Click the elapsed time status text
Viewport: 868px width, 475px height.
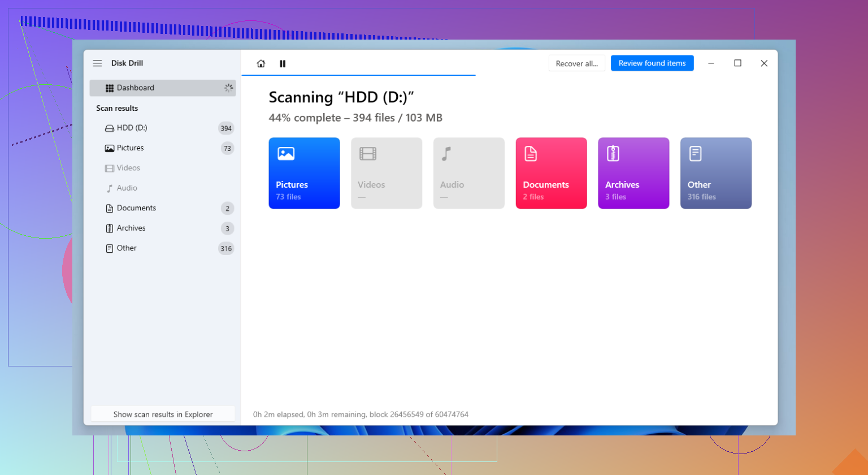pos(361,414)
